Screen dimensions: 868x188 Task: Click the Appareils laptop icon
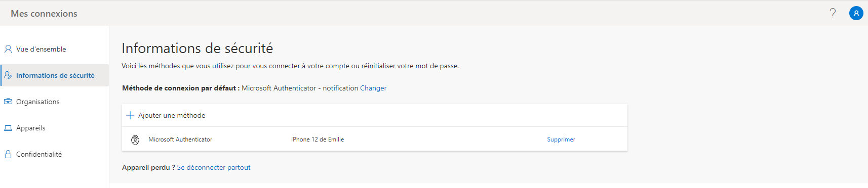8,128
